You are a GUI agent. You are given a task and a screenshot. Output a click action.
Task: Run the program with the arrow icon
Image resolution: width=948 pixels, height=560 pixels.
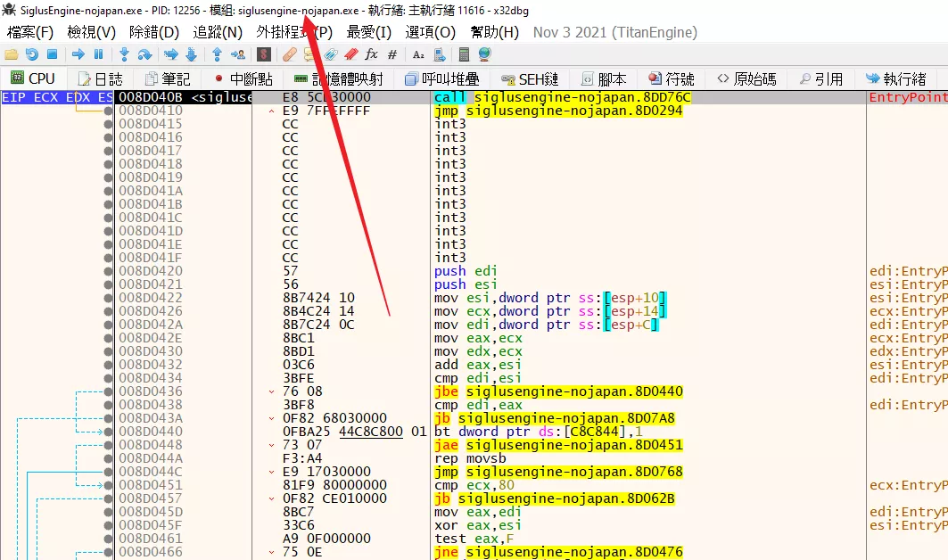coord(78,55)
